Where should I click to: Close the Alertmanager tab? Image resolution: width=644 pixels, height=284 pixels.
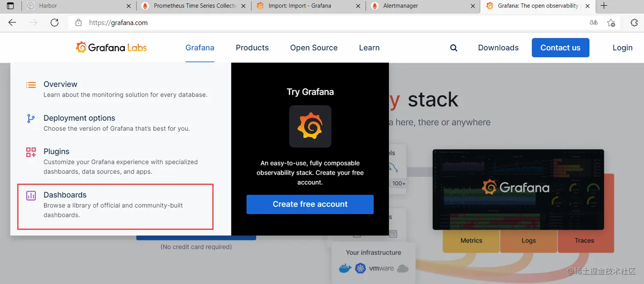pyautogui.click(x=472, y=6)
